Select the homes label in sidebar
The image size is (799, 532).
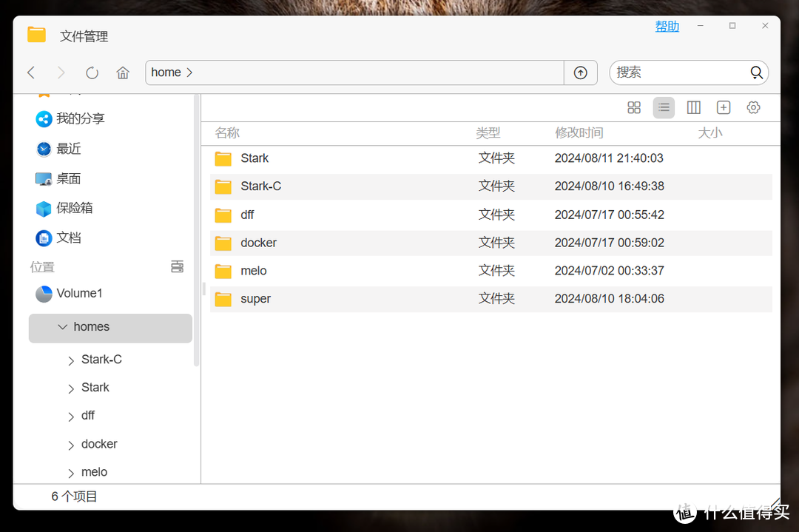92,326
